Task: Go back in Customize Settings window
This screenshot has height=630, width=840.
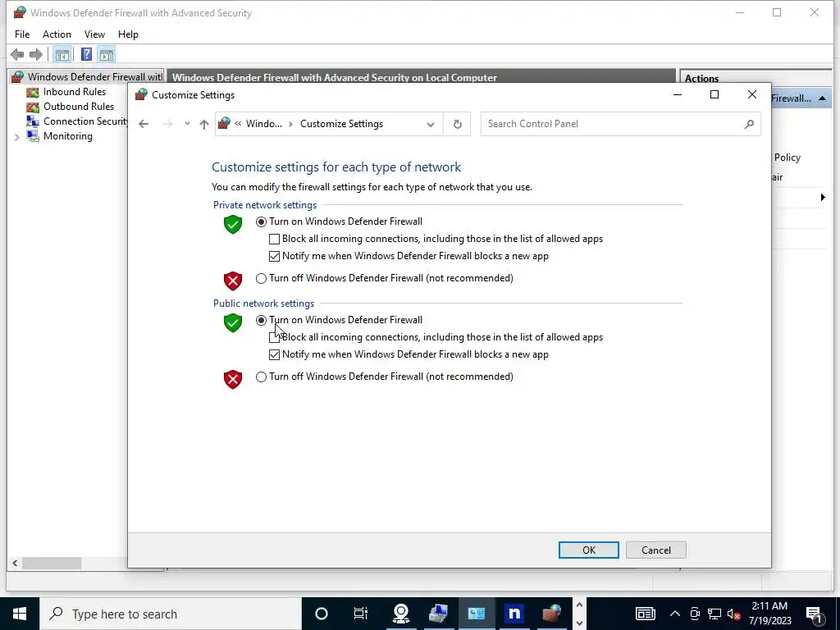Action: 143,124
